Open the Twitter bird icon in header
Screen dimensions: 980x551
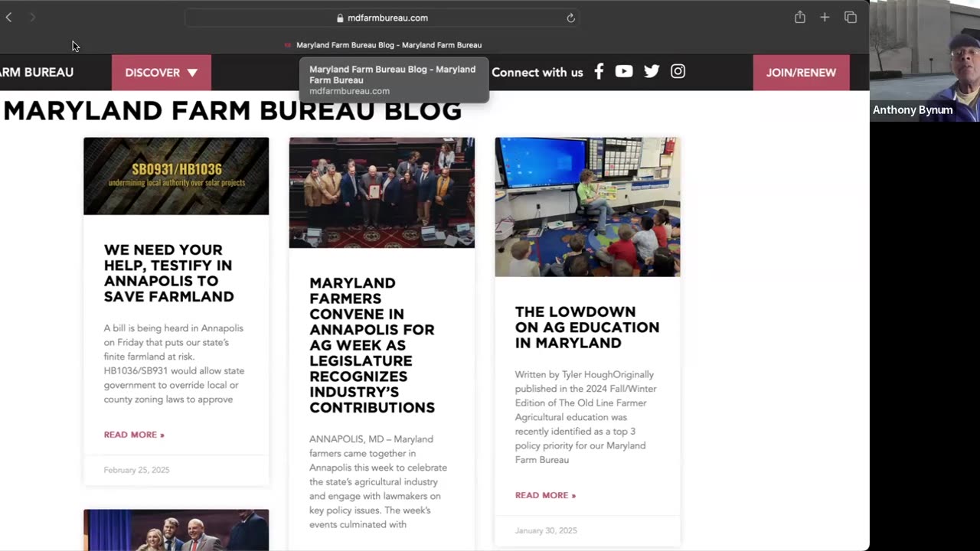(x=652, y=71)
